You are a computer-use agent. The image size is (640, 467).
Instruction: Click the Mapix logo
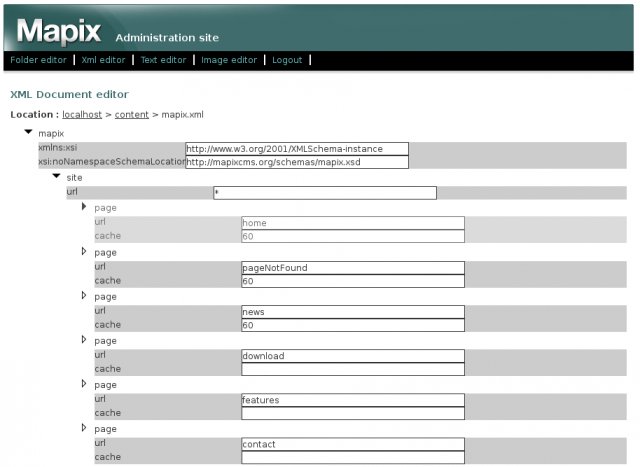(59, 31)
